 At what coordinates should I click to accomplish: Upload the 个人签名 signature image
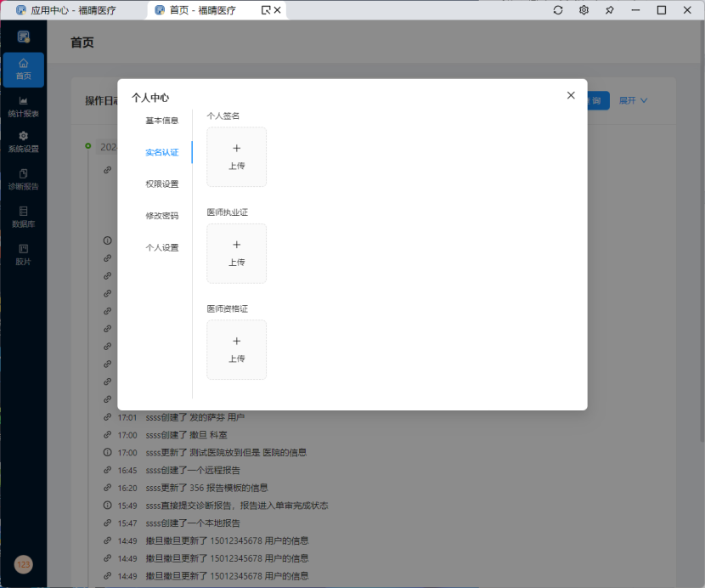[x=236, y=157]
